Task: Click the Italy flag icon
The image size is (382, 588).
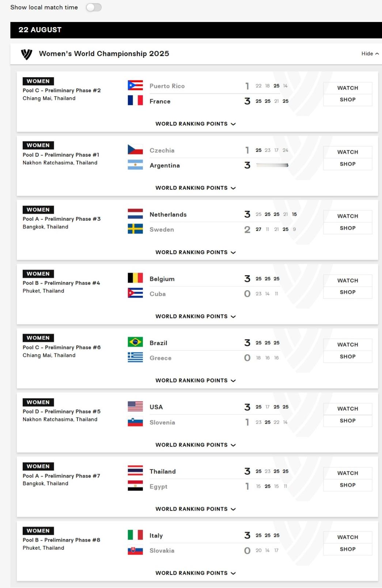Action: [x=135, y=535]
